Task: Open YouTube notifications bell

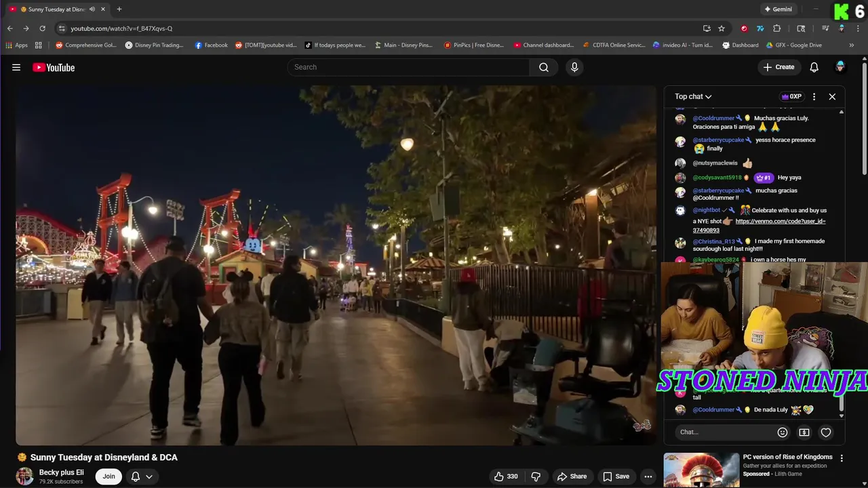Action: click(814, 67)
